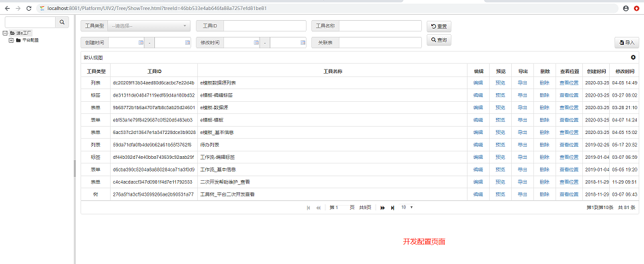Click the magnifier search icon above the tree
Viewport: 644px width, 264px height.
pos(62,22)
